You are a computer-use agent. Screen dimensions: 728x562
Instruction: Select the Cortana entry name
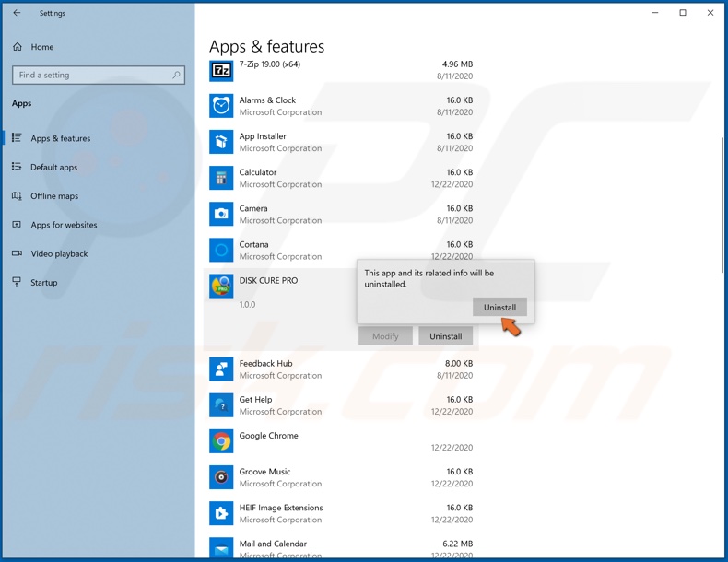(x=253, y=244)
